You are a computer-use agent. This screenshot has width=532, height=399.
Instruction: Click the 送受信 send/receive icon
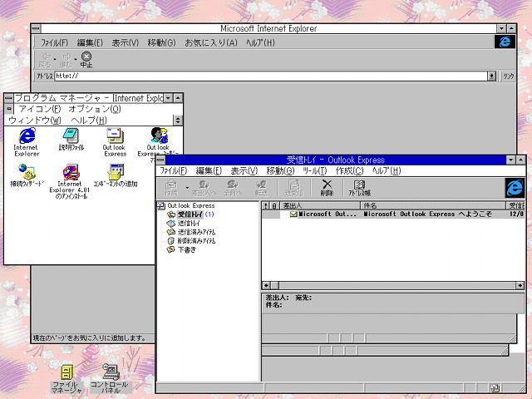(x=293, y=188)
